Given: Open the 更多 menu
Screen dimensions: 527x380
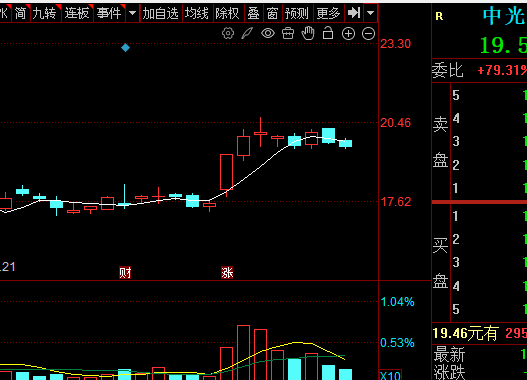Looking at the screenshot, I should [328, 13].
